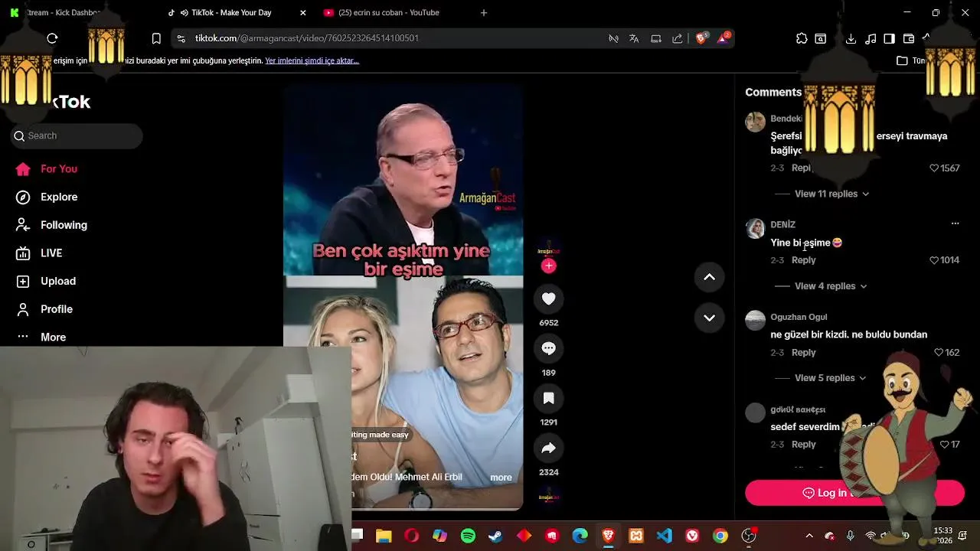Reload the page
980x551 pixels.
pyautogui.click(x=52, y=38)
